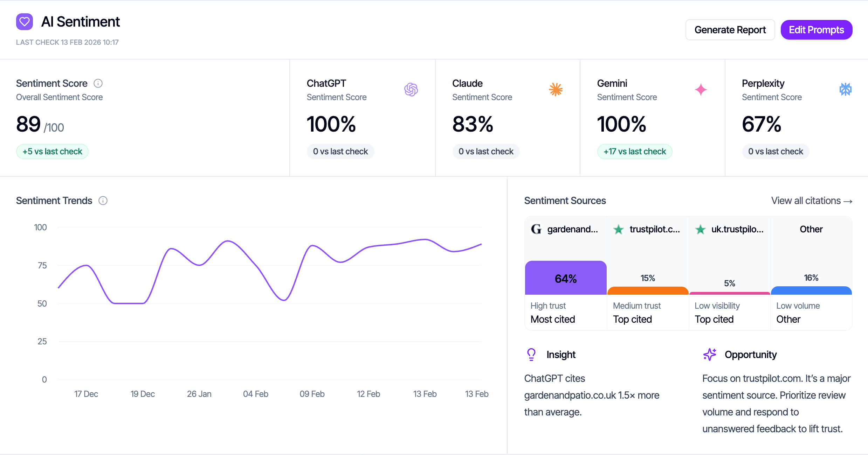
Task: Click the star icon beside uk.trustpilo...
Action: (x=700, y=229)
